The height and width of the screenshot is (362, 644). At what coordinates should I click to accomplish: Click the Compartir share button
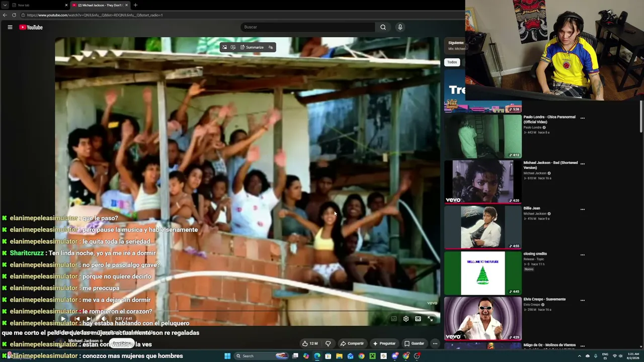[x=352, y=343]
